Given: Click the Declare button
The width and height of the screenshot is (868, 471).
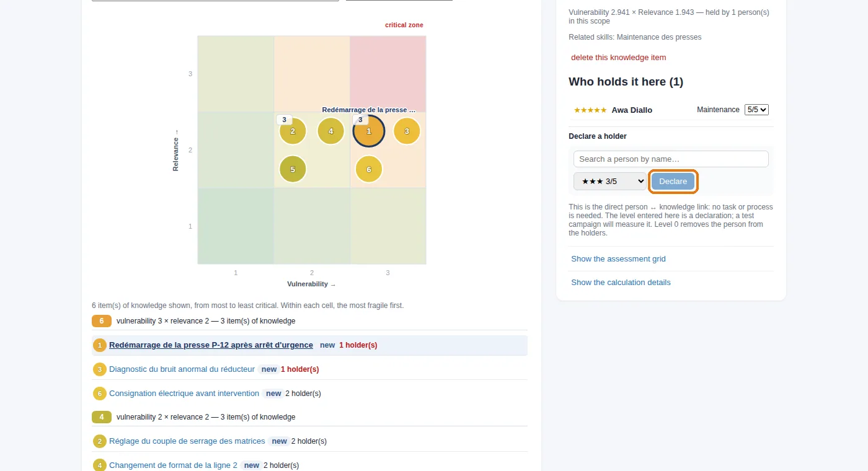Looking at the screenshot, I should click(x=673, y=182).
